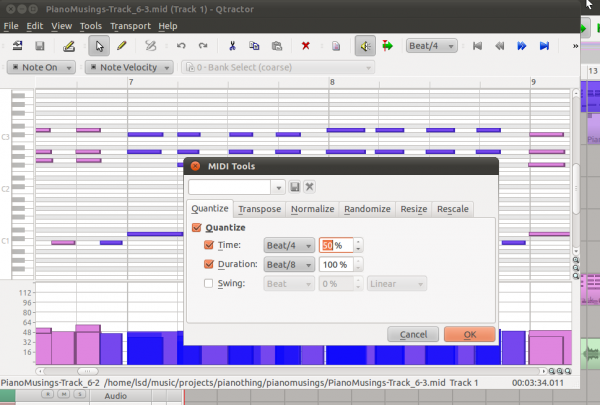Open the Note On event type dropdown

point(41,67)
